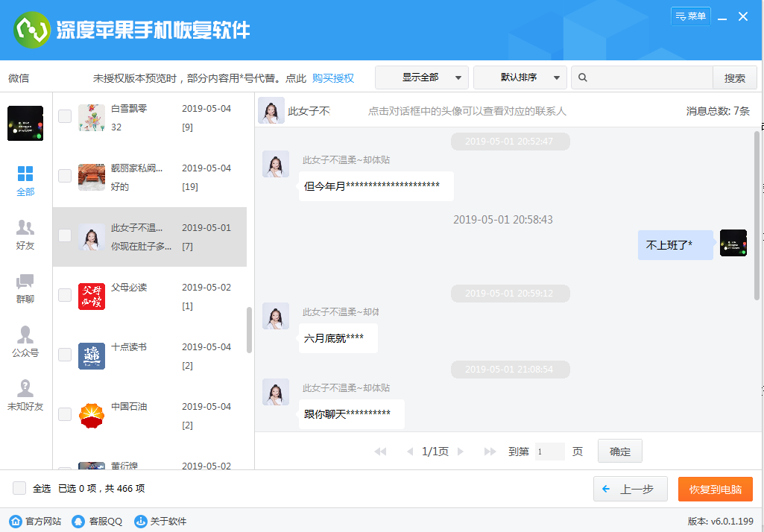The height and width of the screenshot is (532, 764).
Task: Go to first page of messages
Action: 380,452
